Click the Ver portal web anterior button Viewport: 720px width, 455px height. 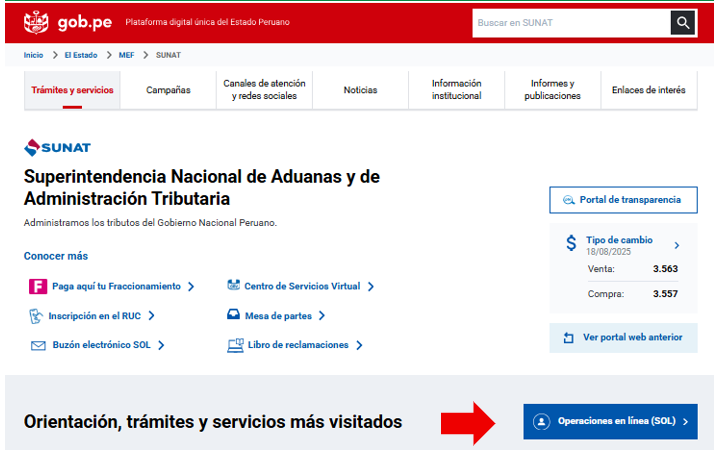[623, 338]
